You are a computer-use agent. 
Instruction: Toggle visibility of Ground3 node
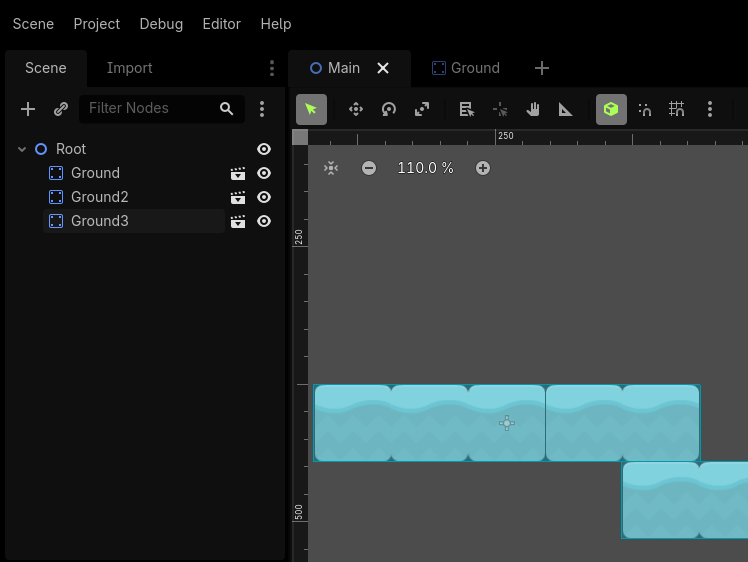click(x=264, y=221)
